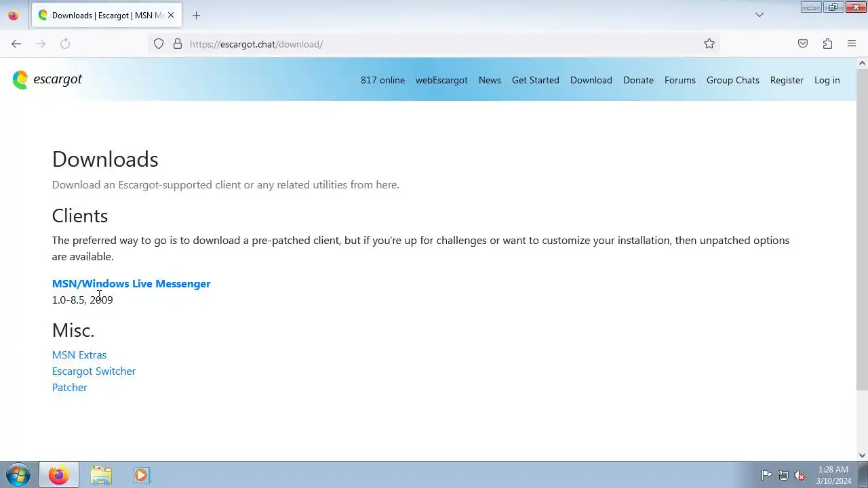Reload the page with the refresh icon
This screenshot has width=868, height=488.
[65, 44]
